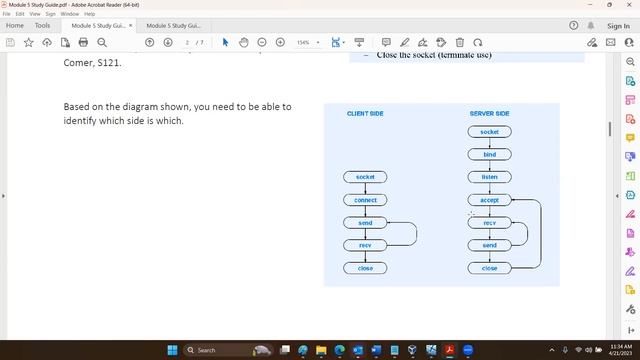Go to previous page arrow
Image resolution: width=640 pixels, height=360 pixels.
[x=149, y=42]
